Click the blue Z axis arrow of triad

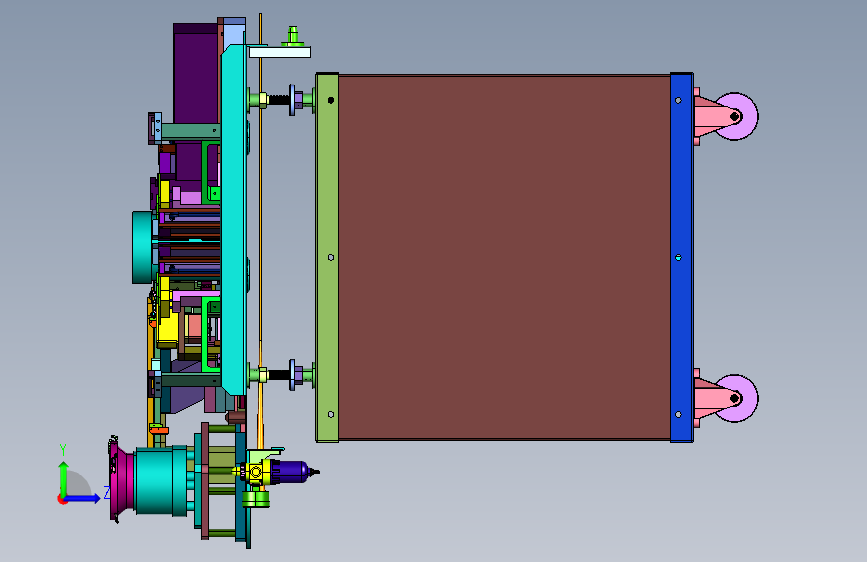(x=83, y=498)
